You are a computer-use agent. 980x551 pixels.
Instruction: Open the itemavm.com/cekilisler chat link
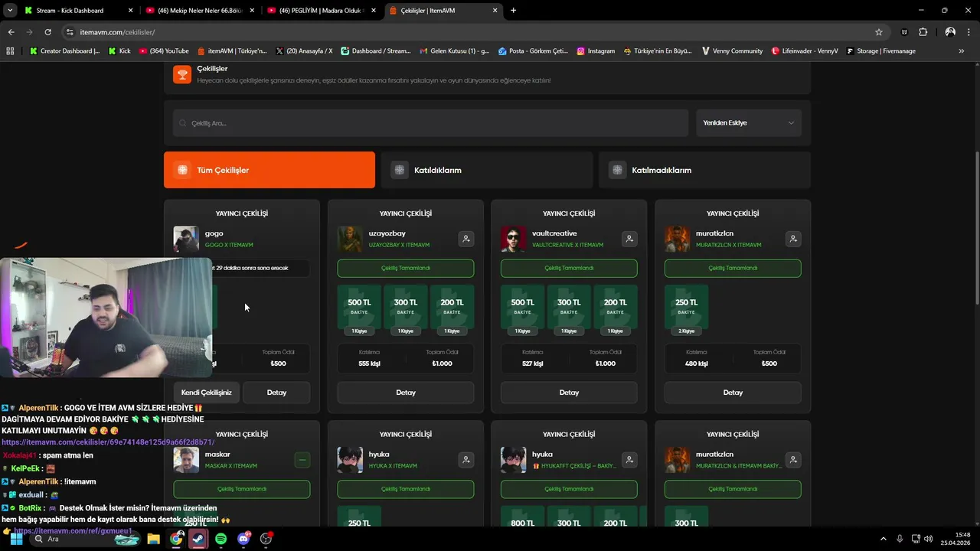(108, 442)
